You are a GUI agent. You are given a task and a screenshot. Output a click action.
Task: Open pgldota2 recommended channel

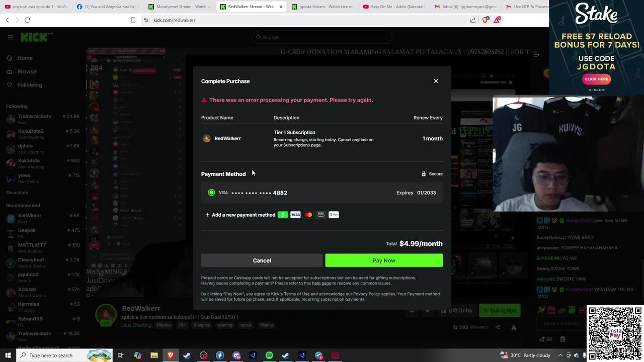(43, 277)
